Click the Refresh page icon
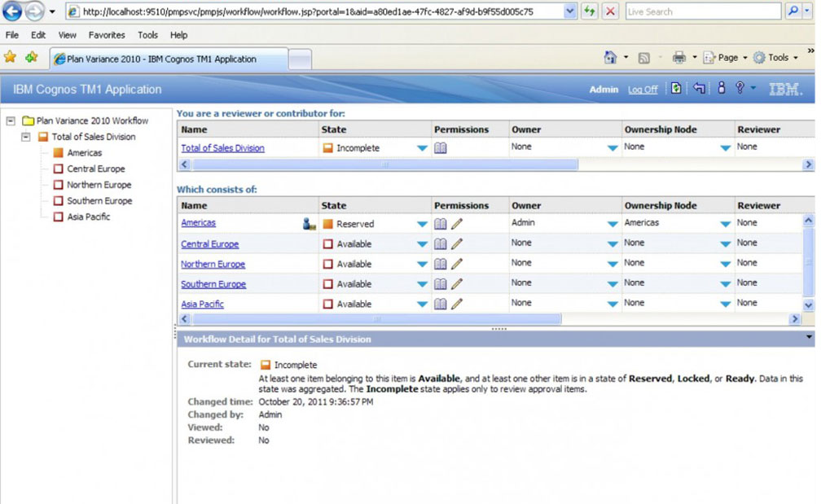The width and height of the screenshot is (839, 504). (589, 11)
